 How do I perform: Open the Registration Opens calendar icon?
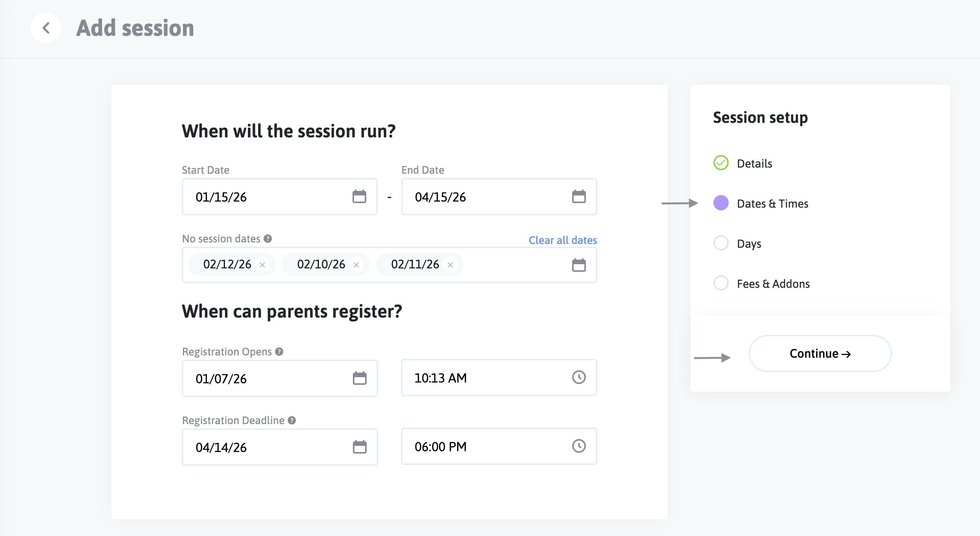[359, 378]
